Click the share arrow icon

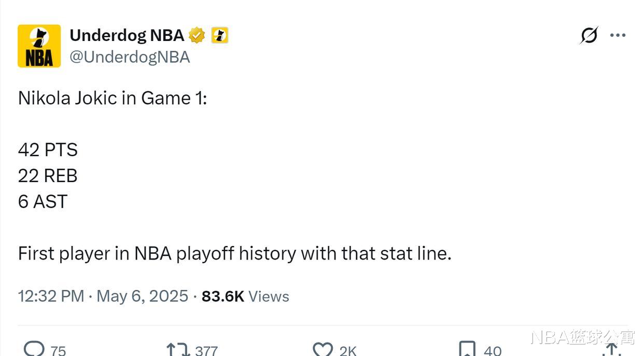click(612, 350)
